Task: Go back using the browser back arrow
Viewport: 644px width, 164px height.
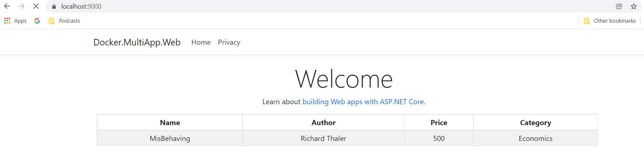Action: point(7,6)
